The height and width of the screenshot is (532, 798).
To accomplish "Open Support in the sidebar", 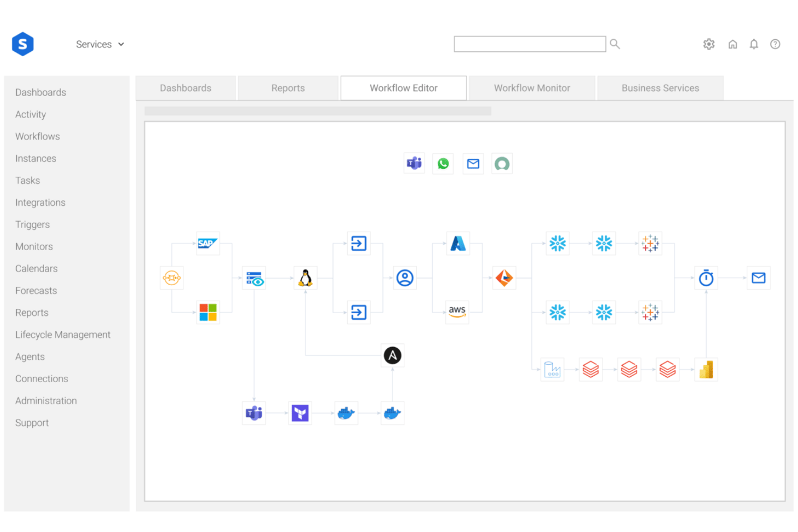I will click(32, 423).
